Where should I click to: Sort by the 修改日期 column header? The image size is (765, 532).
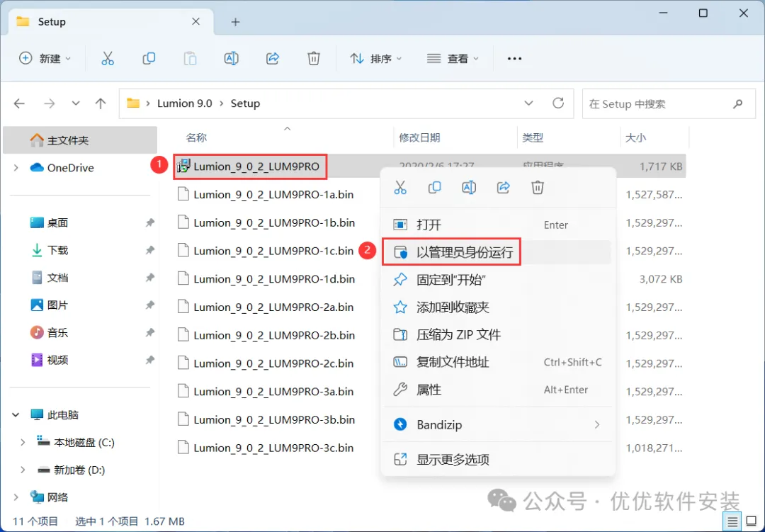tap(419, 137)
